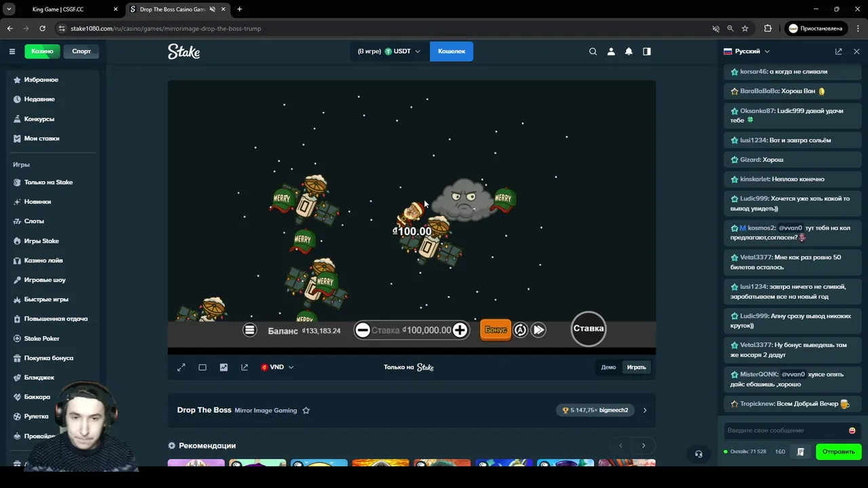Open the hamburger menu beside Казино
The image size is (868, 488).
point(12,52)
